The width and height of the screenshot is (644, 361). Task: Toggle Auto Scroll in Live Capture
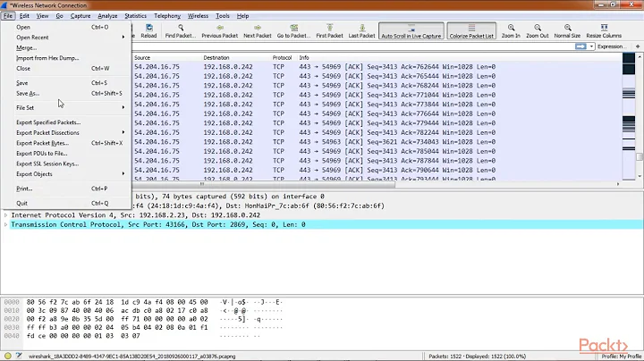point(411,30)
